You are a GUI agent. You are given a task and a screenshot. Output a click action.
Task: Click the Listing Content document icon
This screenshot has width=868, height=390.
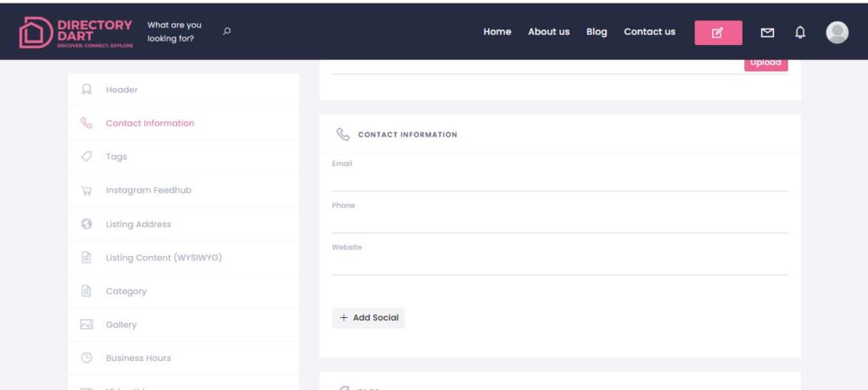[x=86, y=258]
